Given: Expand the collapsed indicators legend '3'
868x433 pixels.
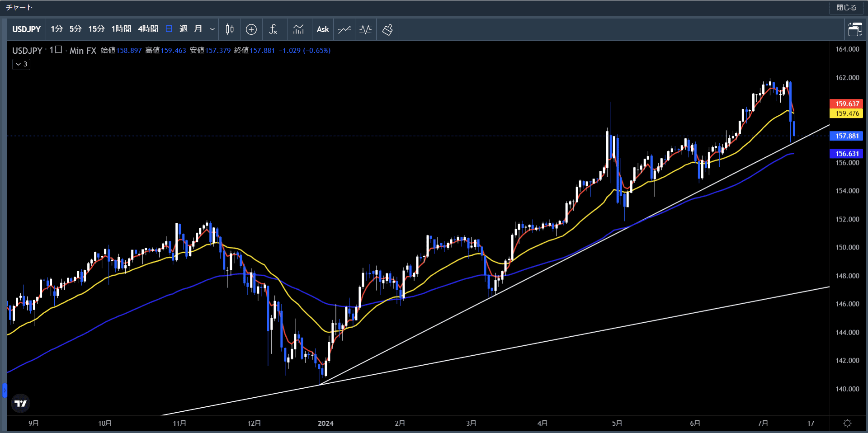Looking at the screenshot, I should [x=21, y=64].
